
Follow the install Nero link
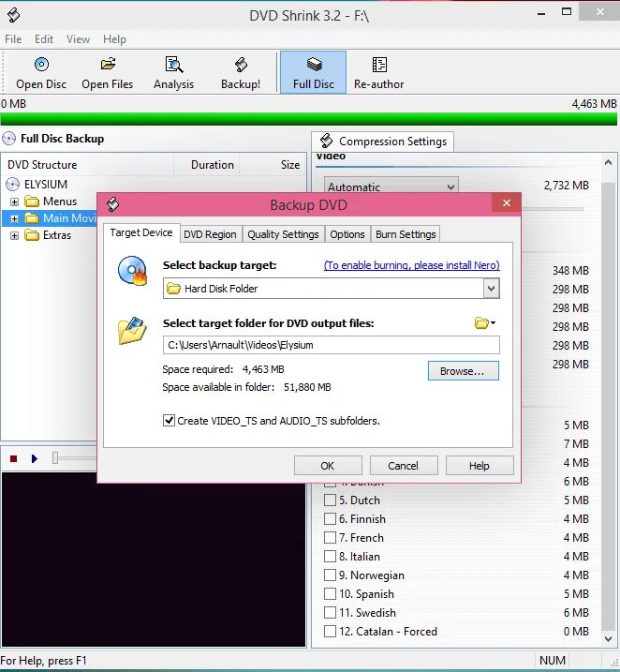click(x=411, y=265)
